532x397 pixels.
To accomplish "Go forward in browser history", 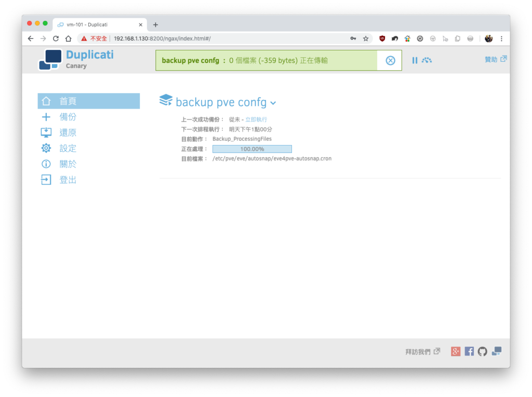I will (x=44, y=38).
